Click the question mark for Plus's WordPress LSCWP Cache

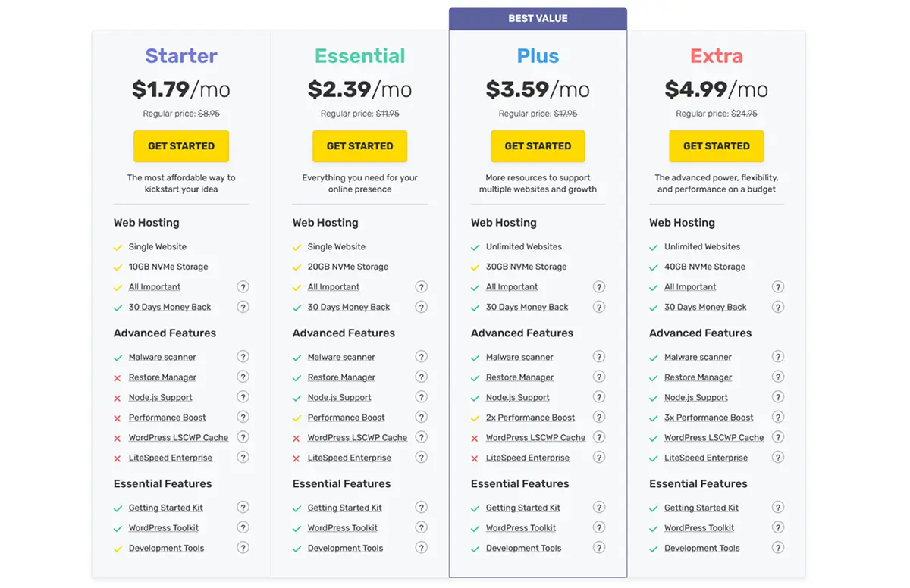tap(599, 437)
